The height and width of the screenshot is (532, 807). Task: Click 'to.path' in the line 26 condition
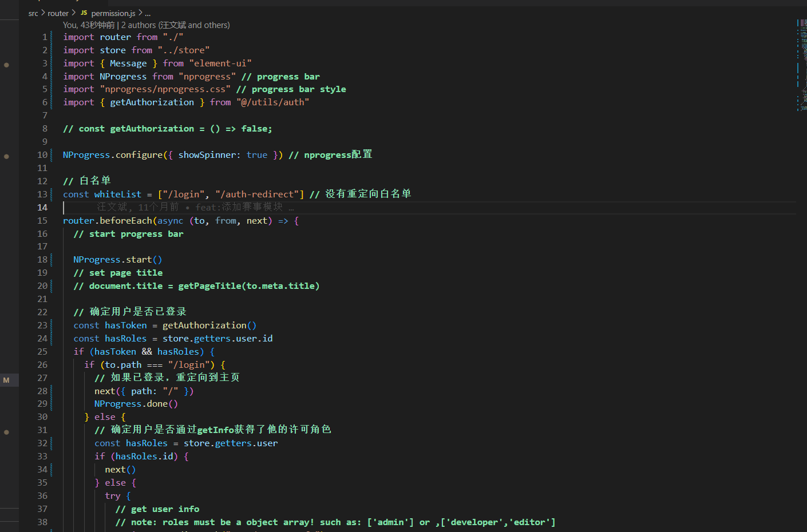click(123, 365)
